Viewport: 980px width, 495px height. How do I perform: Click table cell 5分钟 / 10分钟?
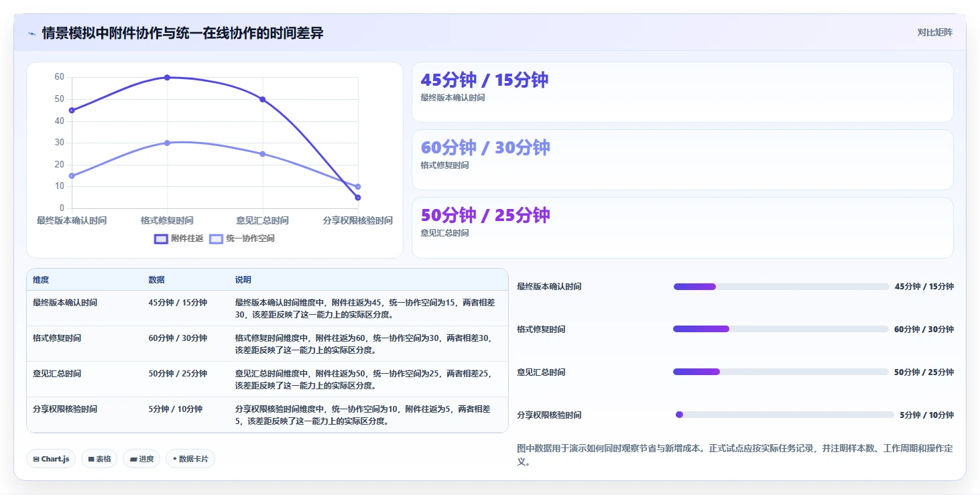click(x=175, y=409)
